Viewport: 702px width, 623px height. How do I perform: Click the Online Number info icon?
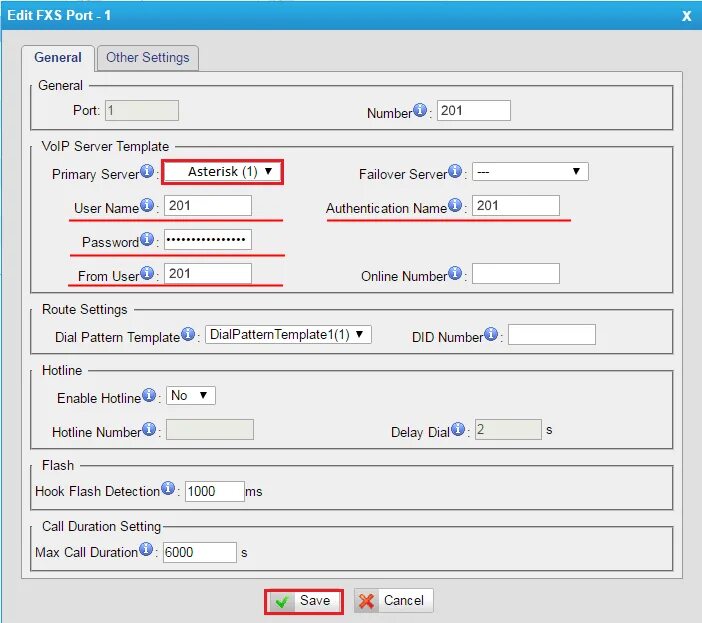tap(455, 273)
